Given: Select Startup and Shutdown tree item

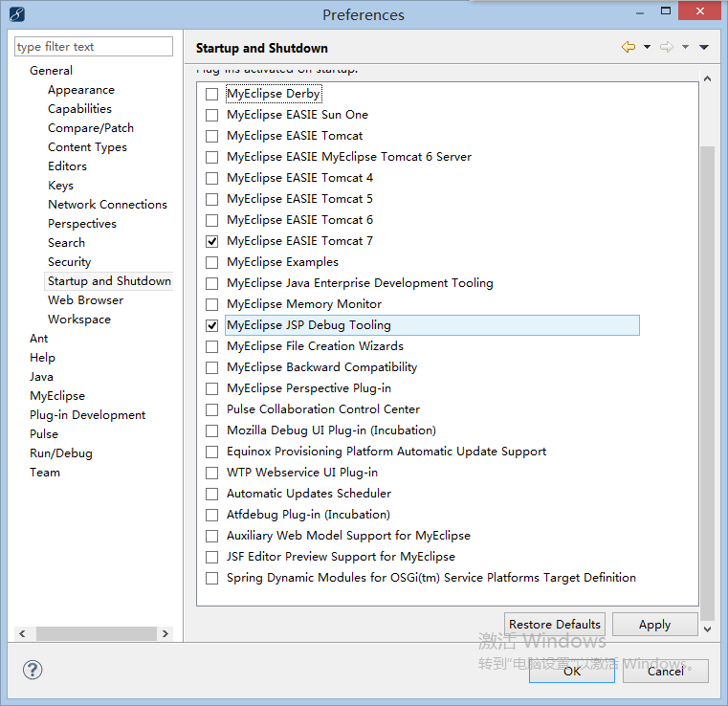Looking at the screenshot, I should 110,281.
